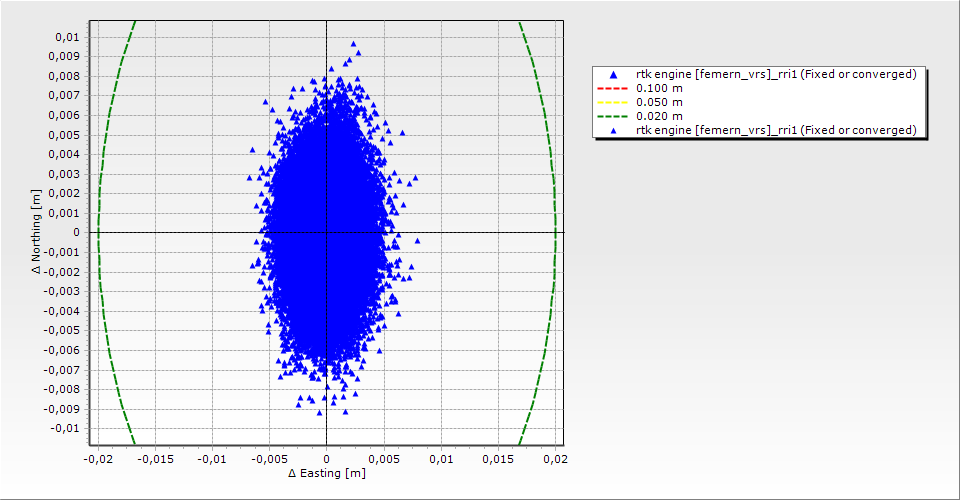Click the Δ Northing [m] axis title
Screen dimensions: 960x500
37,232
